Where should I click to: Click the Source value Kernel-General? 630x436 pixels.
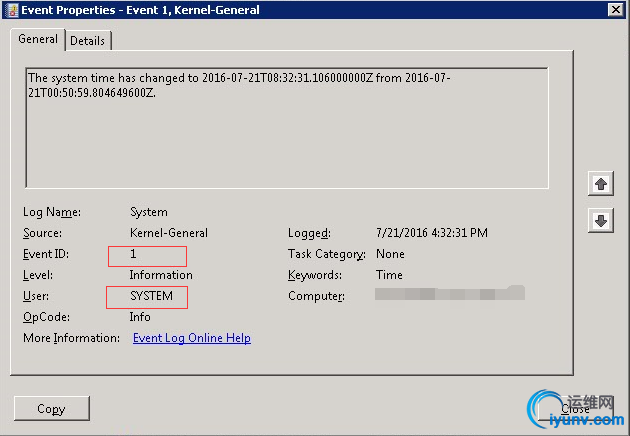pyautogui.click(x=169, y=233)
